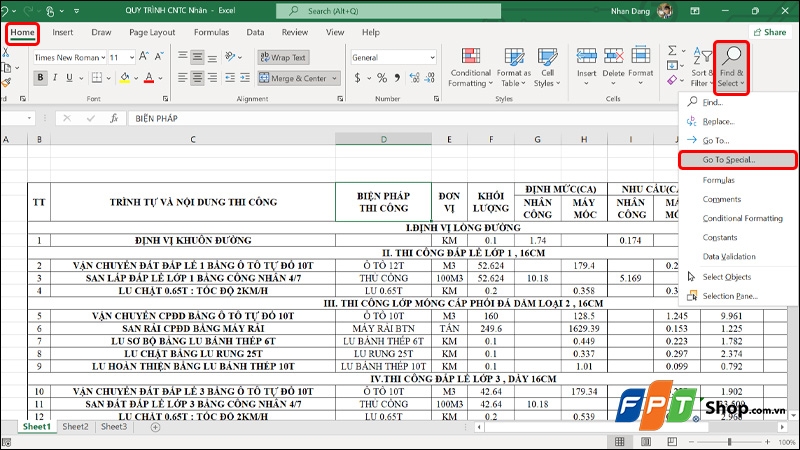This screenshot has height=450, width=800.
Task: Click Insert Function fx icon
Action: [x=114, y=118]
